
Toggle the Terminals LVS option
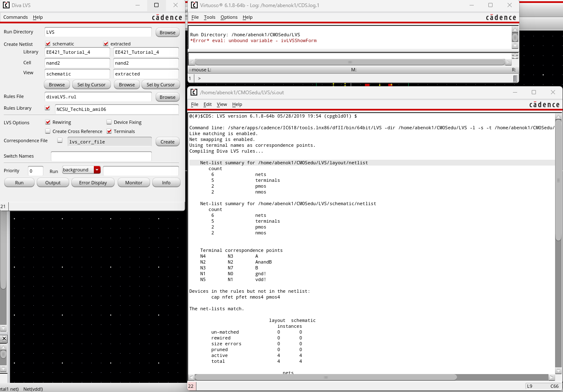point(109,131)
